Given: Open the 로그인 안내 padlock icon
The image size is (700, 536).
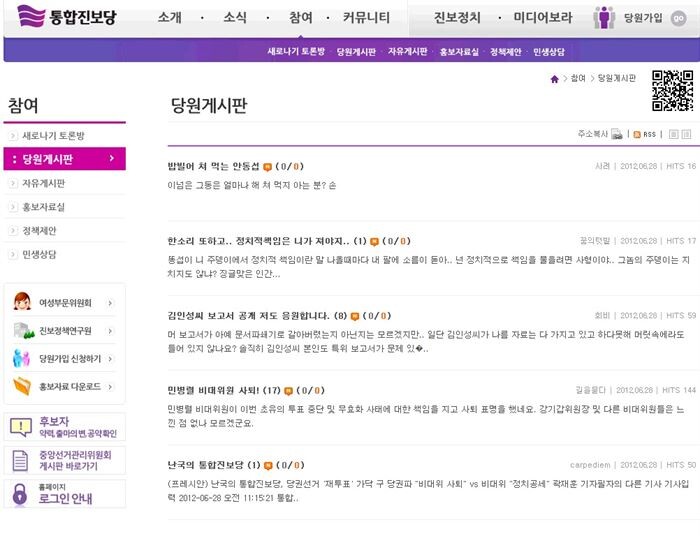Looking at the screenshot, I should [x=20, y=494].
